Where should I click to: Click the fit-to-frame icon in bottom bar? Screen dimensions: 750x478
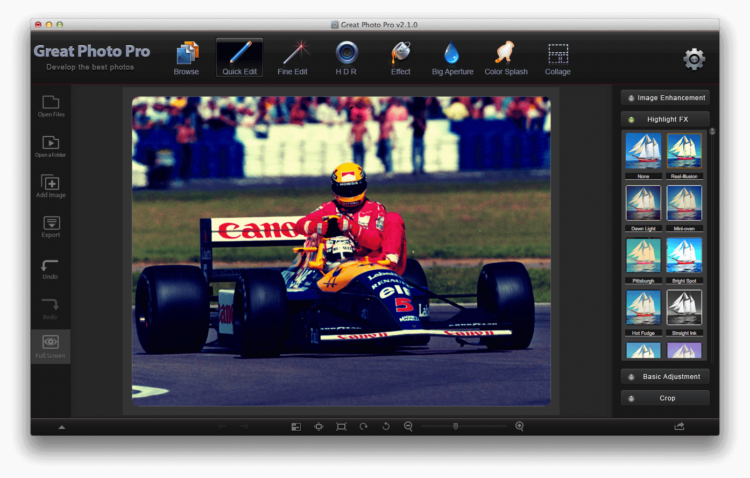[x=341, y=426]
